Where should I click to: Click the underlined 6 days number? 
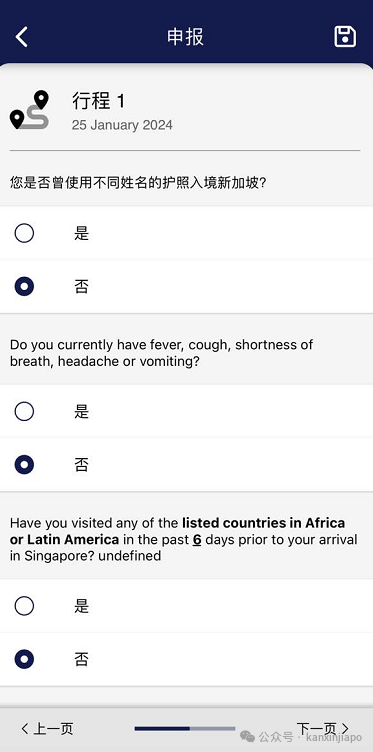197,540
